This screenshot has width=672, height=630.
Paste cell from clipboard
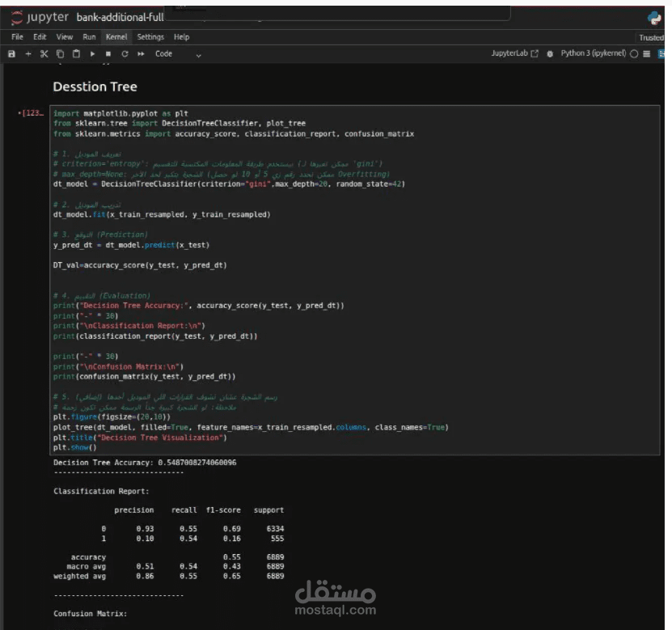coord(76,54)
